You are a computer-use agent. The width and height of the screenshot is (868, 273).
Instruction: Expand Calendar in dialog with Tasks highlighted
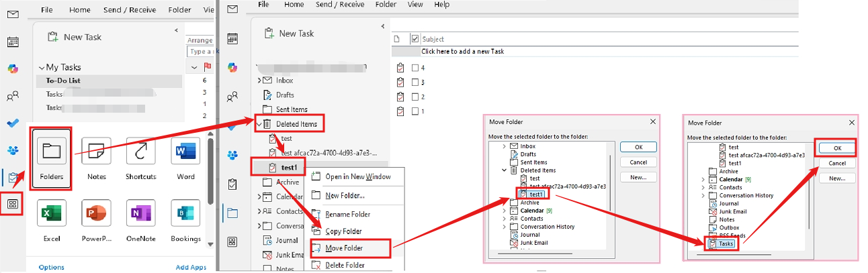click(703, 180)
